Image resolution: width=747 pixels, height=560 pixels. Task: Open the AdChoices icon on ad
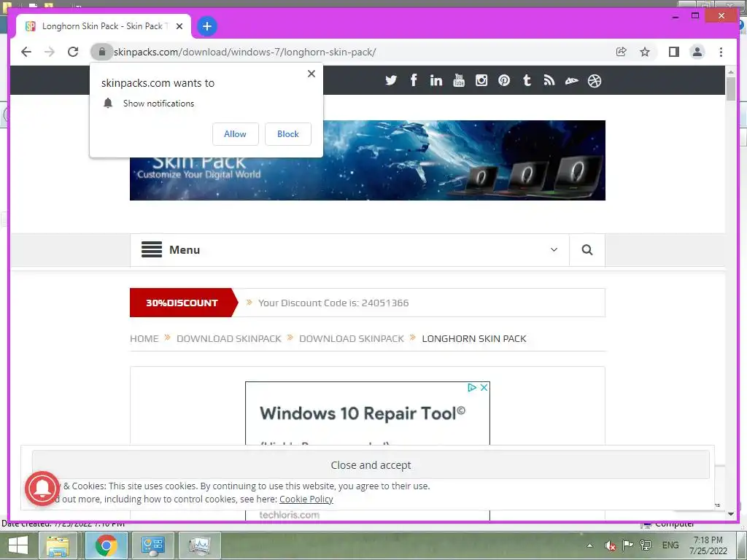(x=472, y=388)
